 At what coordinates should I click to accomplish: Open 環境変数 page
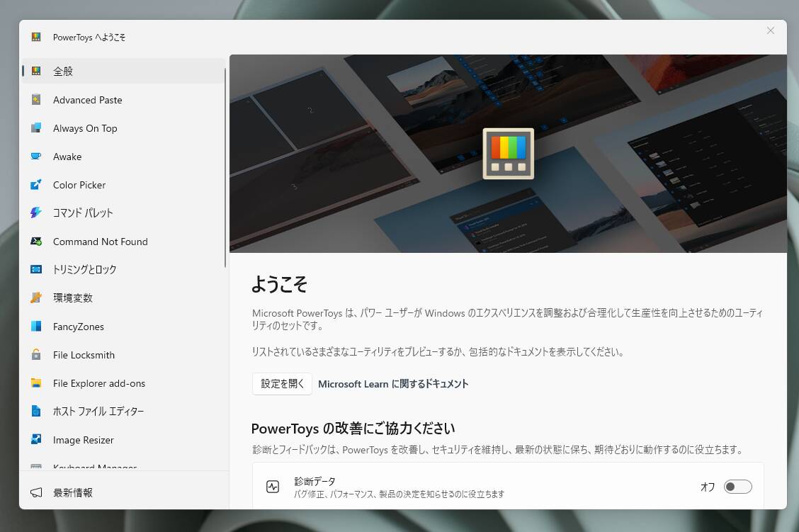point(123,298)
